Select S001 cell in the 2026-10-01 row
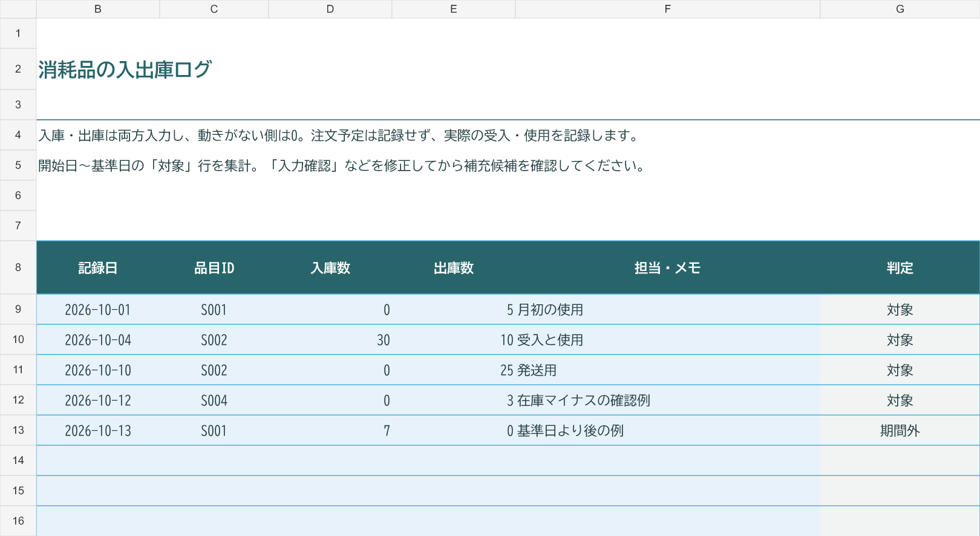This screenshot has width=980, height=536. click(x=214, y=310)
